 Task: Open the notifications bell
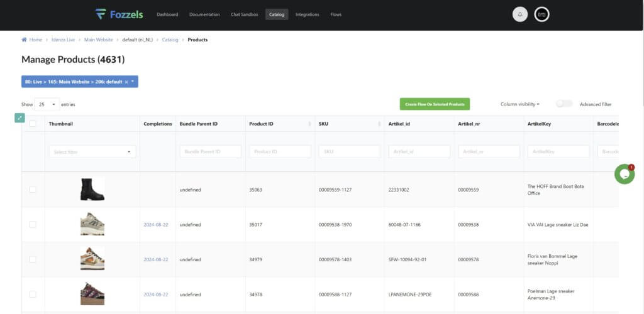[519, 14]
